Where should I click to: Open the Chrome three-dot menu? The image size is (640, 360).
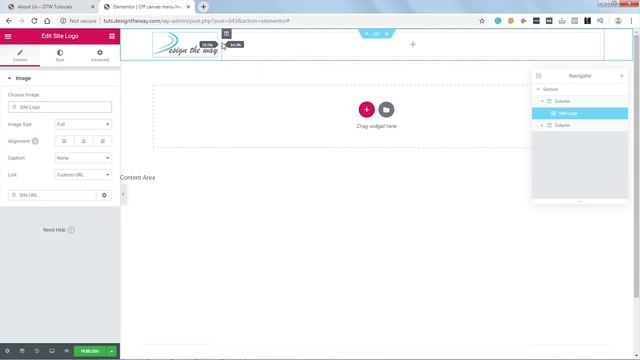(631, 21)
